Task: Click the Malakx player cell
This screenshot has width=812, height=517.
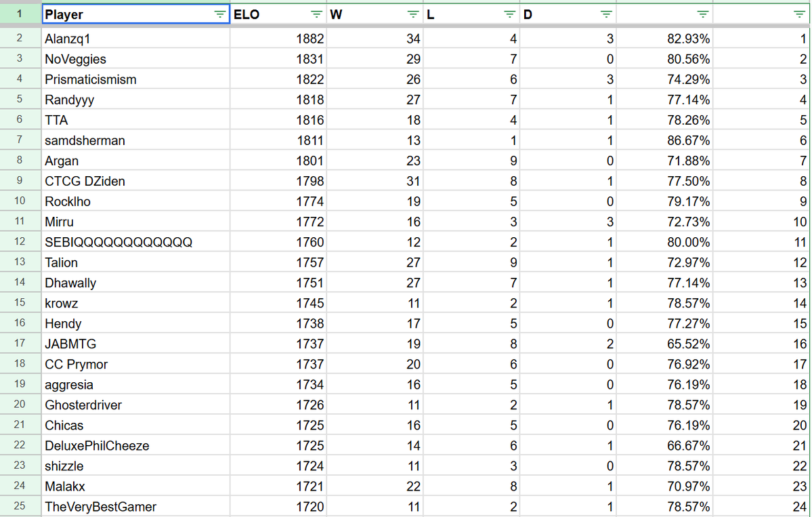Action: (135, 487)
